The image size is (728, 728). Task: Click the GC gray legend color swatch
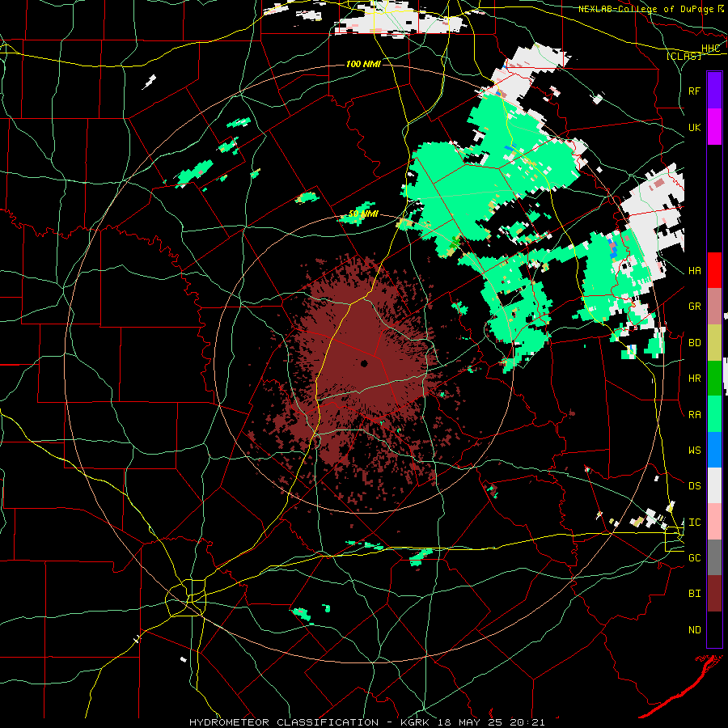pyautogui.click(x=714, y=557)
